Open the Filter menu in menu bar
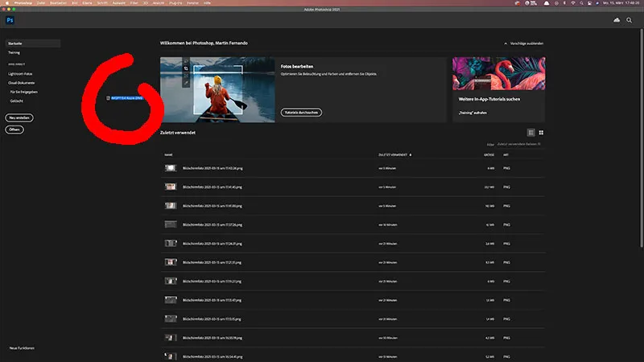The width and height of the screenshot is (644, 362). (134, 3)
